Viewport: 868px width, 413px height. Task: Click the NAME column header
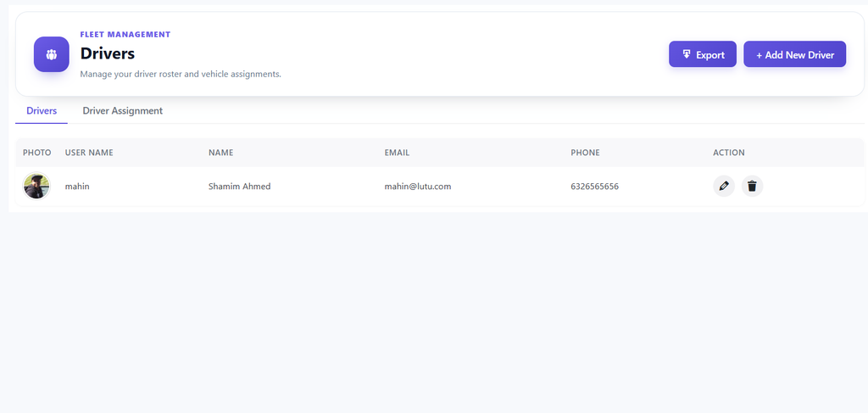(x=221, y=153)
